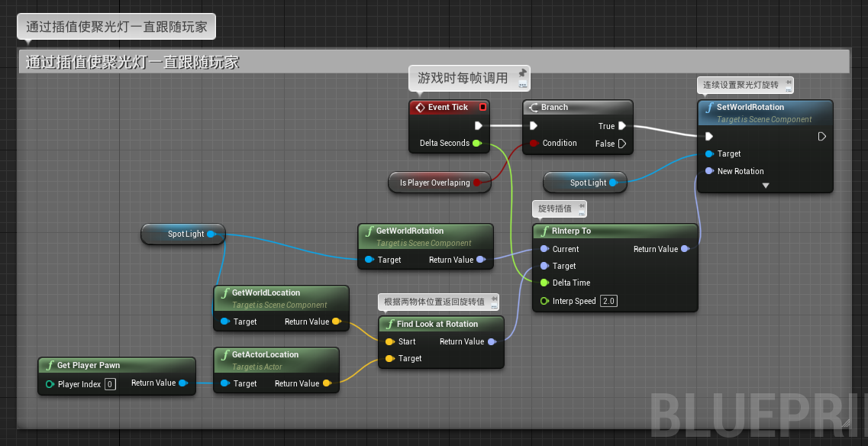Toggle pin on '旋转插值' comment bubble
The image size is (868, 446).
(x=581, y=205)
